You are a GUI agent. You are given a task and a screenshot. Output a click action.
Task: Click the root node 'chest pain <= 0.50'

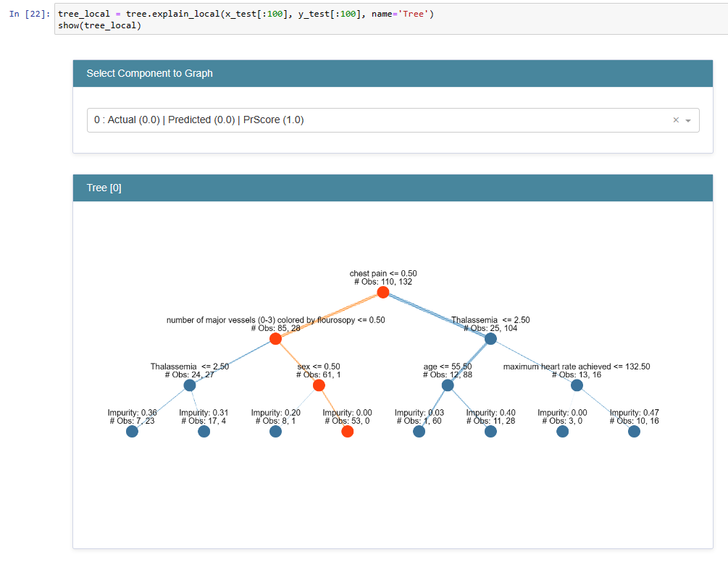pos(383,292)
